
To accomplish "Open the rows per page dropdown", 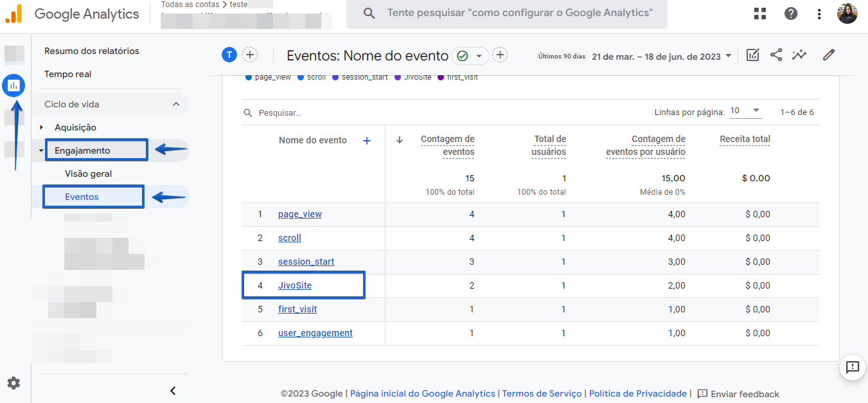I will click(745, 111).
